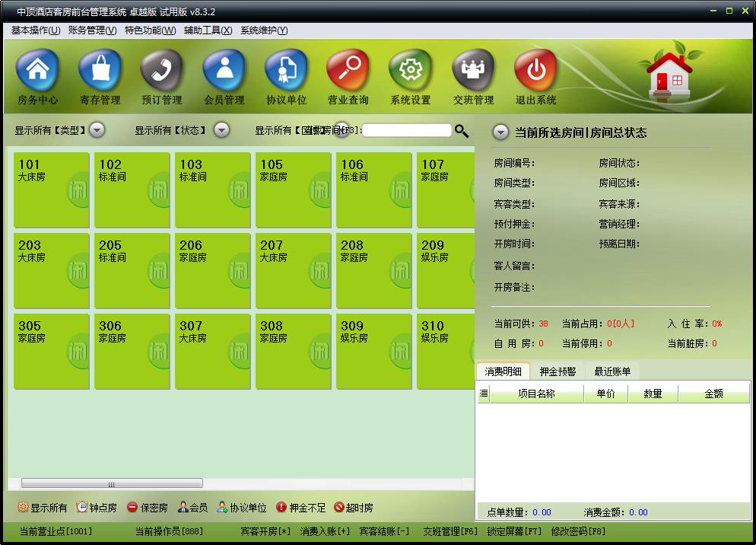Click the room search magnifier icon
The image size is (756, 545).
[462, 131]
